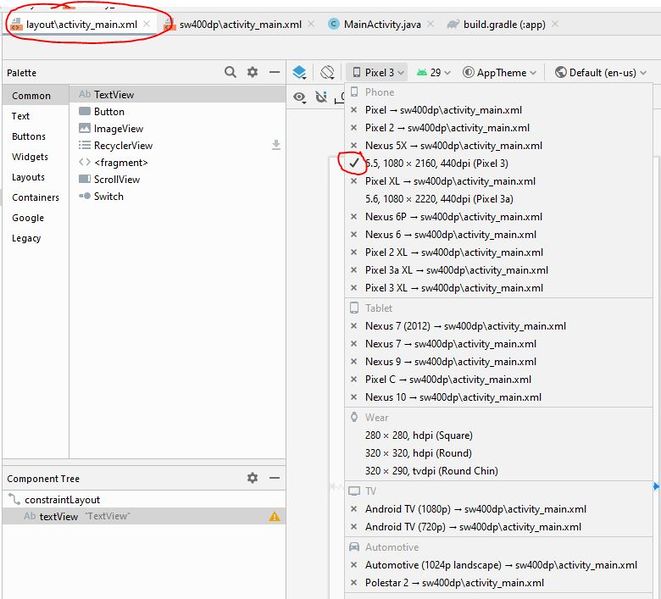This screenshot has width=661, height=599.
Task: Select Google palette category
Action: [35, 218]
